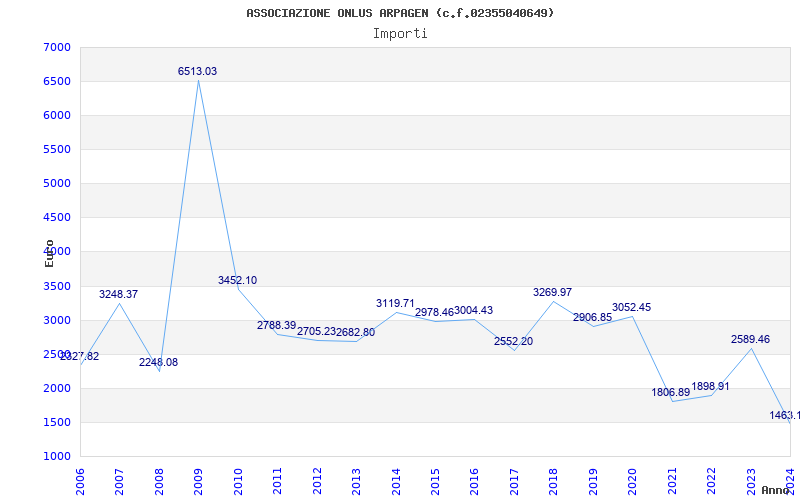Select the 1000 y-axis tick label
The height and width of the screenshot is (500, 800).
tap(57, 456)
